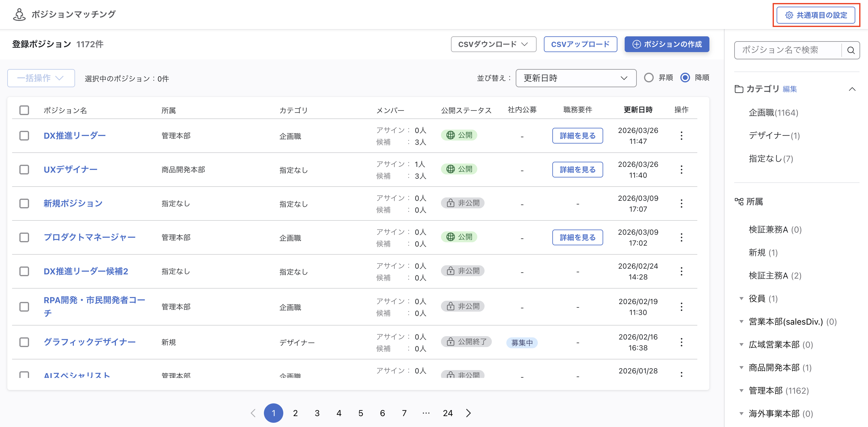
Task: Click the globe 公開 badge on UXデザイナー row
Action: click(x=459, y=169)
